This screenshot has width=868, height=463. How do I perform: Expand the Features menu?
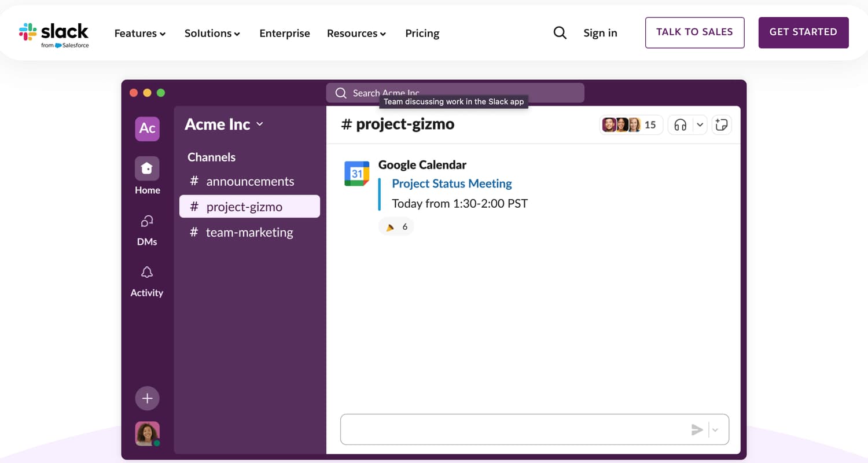(140, 34)
